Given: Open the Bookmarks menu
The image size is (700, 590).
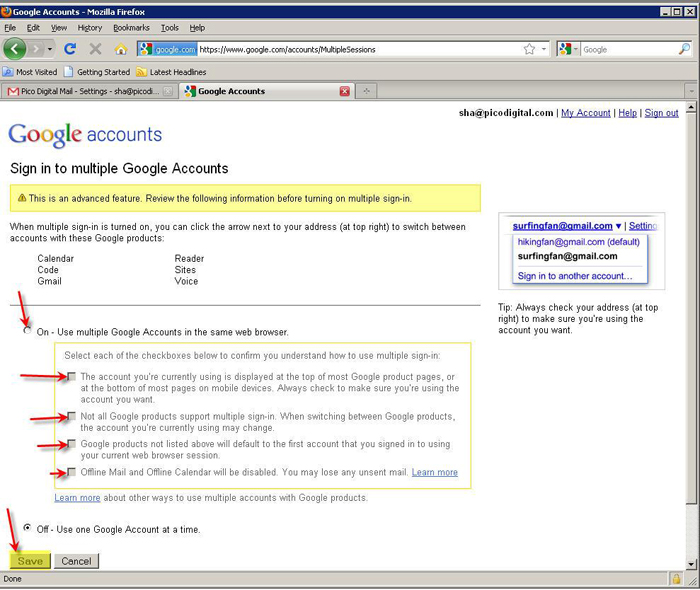Looking at the screenshot, I should tap(131, 28).
